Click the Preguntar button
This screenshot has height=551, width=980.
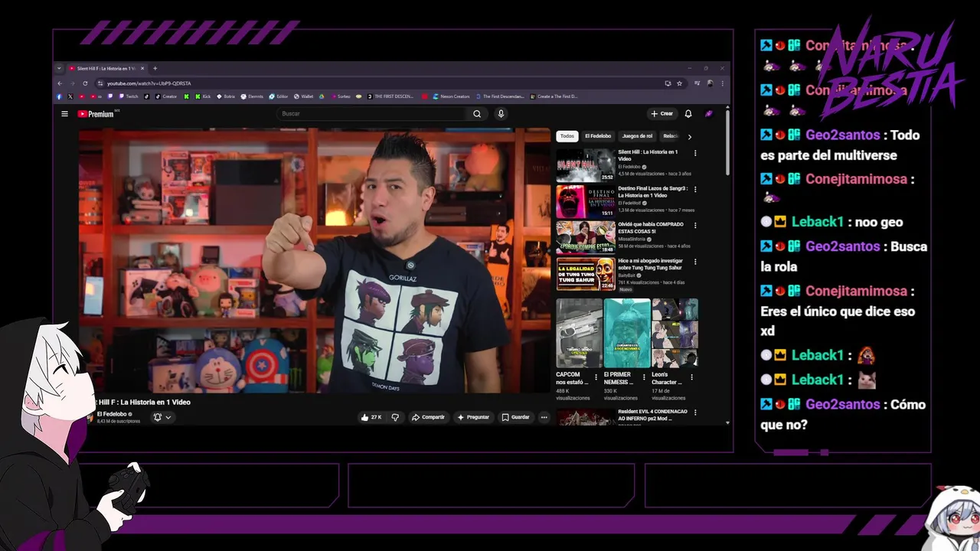point(473,417)
